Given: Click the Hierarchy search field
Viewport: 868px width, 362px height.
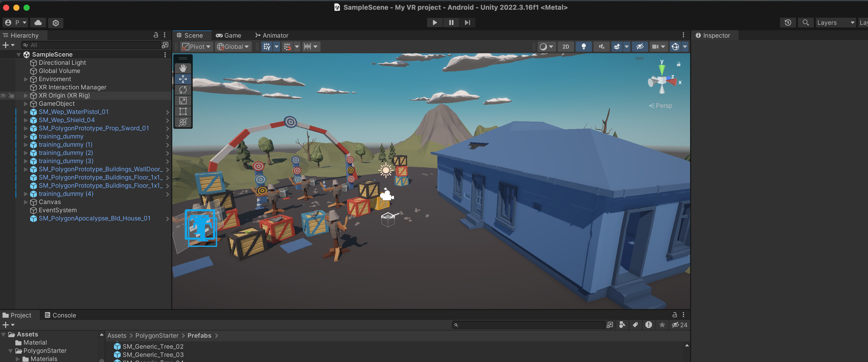Looking at the screenshot, I should click(x=91, y=45).
